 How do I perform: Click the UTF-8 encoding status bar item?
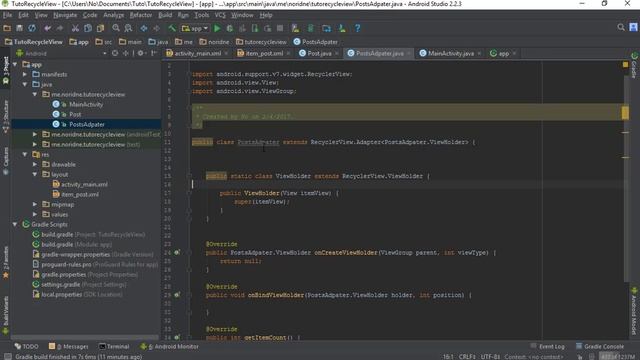coord(490,356)
